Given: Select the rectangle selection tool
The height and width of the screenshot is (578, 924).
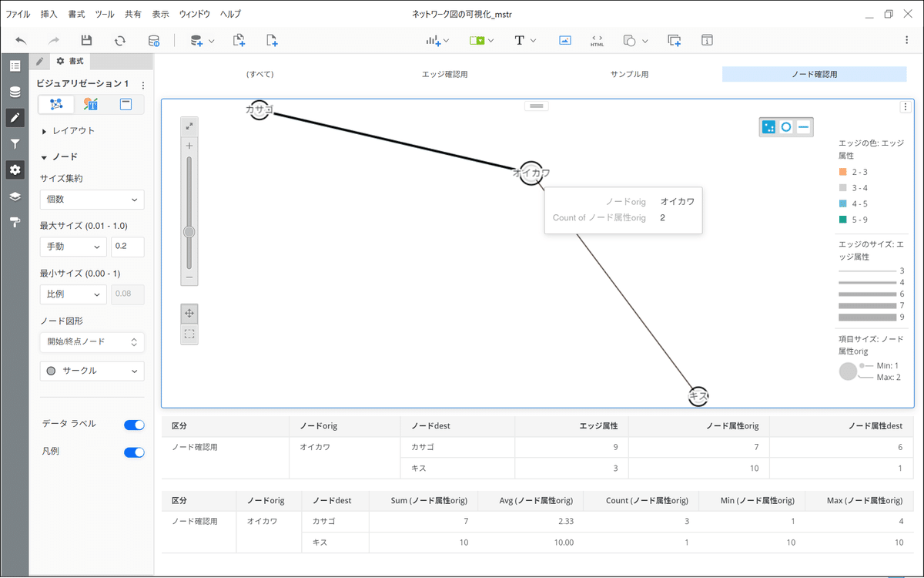Looking at the screenshot, I should (x=189, y=334).
